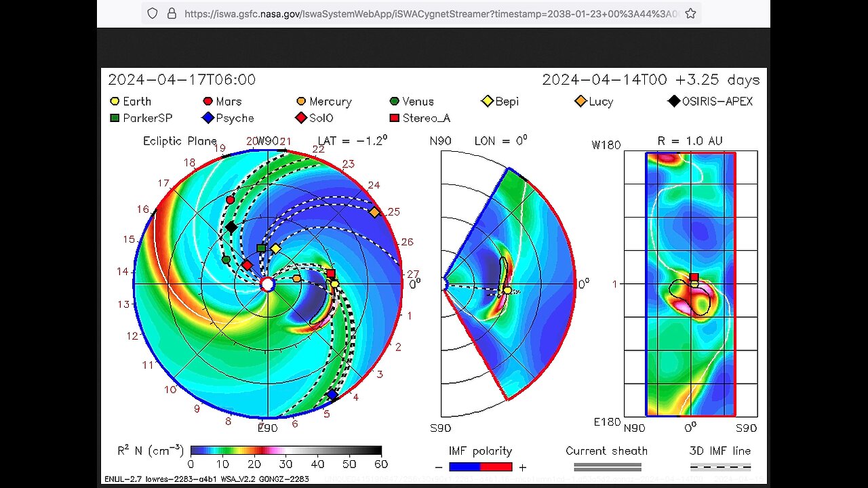Click ParkerSP green square in ecliptic plot
Viewport: 868px width, 488px height.
click(x=261, y=248)
